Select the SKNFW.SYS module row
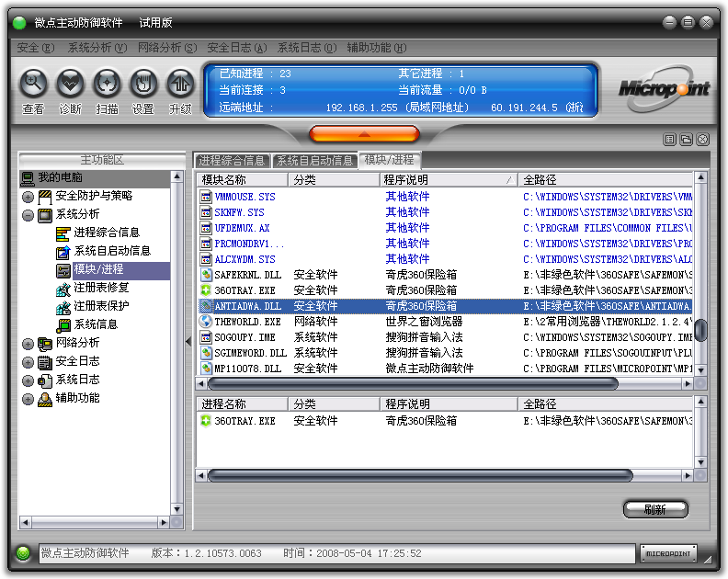 coord(445,212)
